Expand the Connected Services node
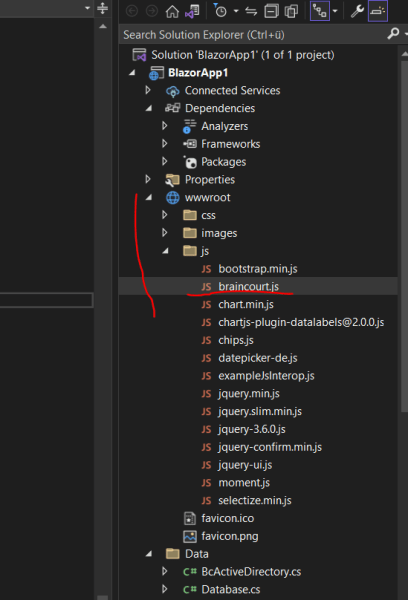 click(148, 90)
